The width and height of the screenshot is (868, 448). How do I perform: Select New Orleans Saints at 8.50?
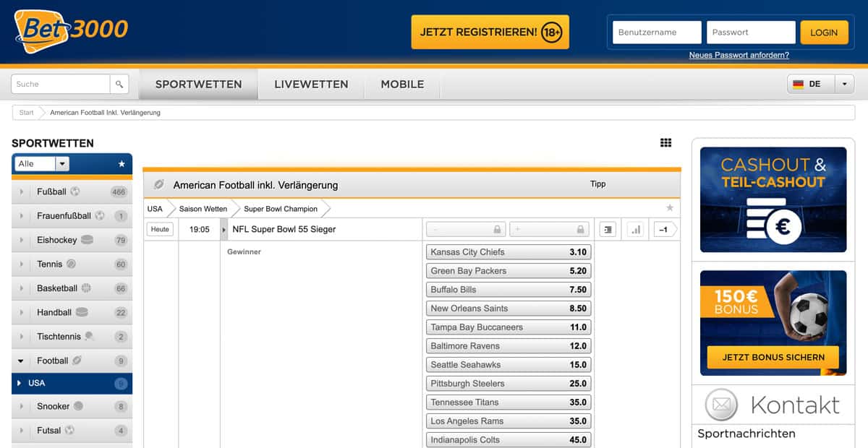508,309
